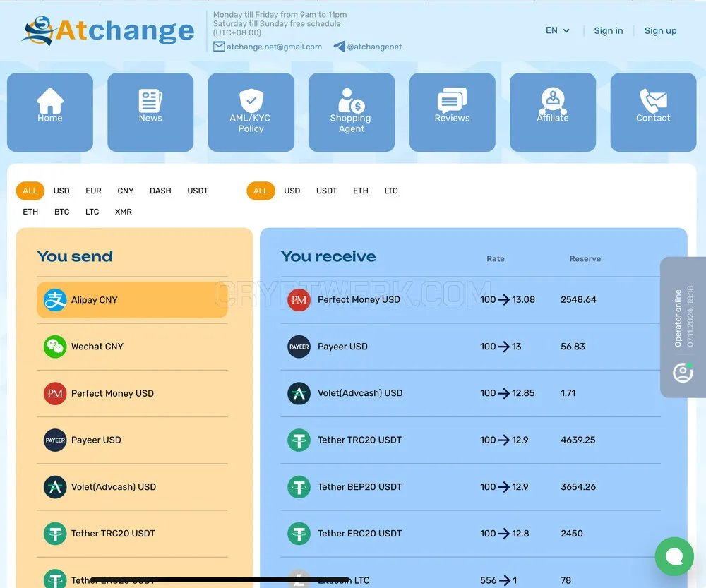Click Tether BEP20 icon in You receive

pyautogui.click(x=299, y=486)
